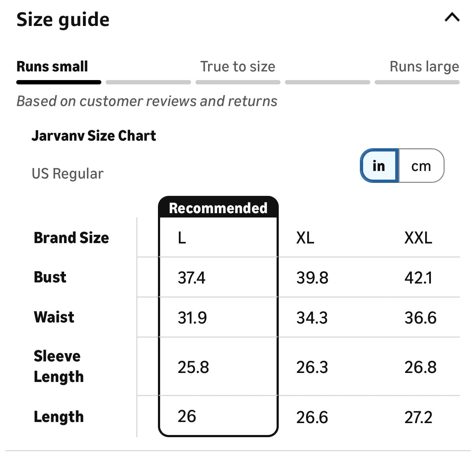The image size is (476, 457).
Task: Select the XXL brand size
Action: (418, 238)
